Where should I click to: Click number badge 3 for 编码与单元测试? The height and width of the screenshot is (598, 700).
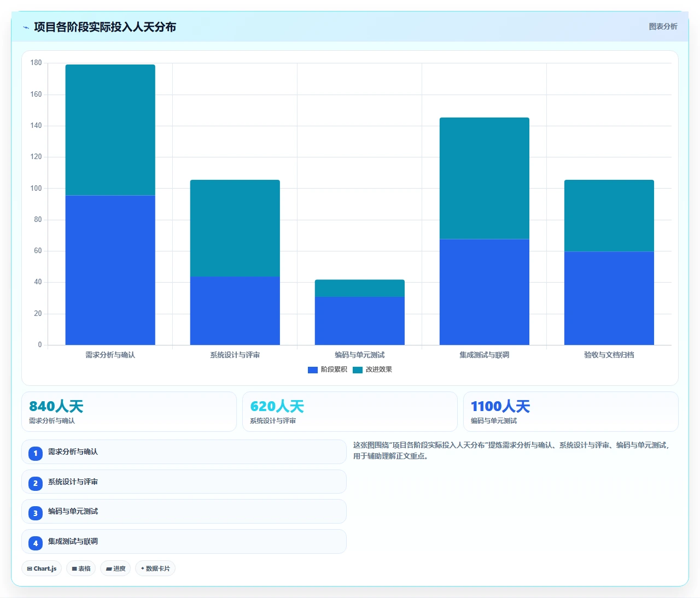pyautogui.click(x=36, y=513)
